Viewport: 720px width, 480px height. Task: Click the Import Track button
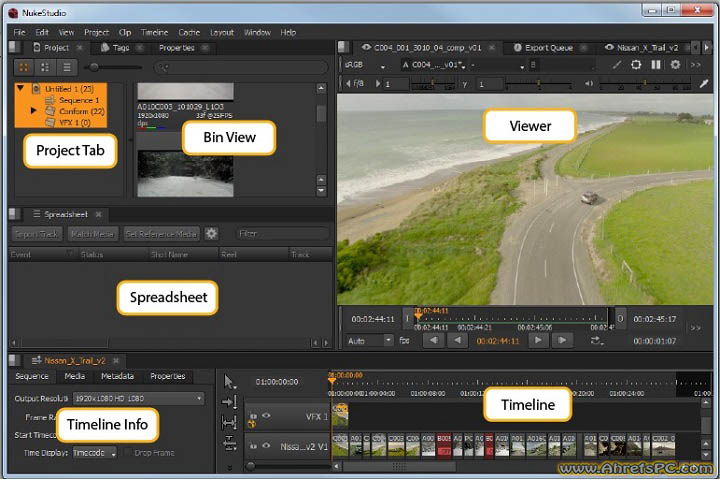coord(37,234)
